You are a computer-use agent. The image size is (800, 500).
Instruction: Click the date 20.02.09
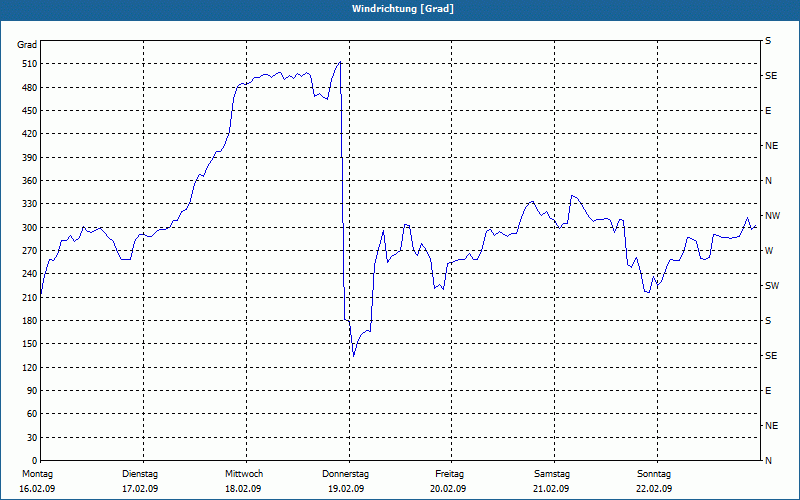click(448, 489)
